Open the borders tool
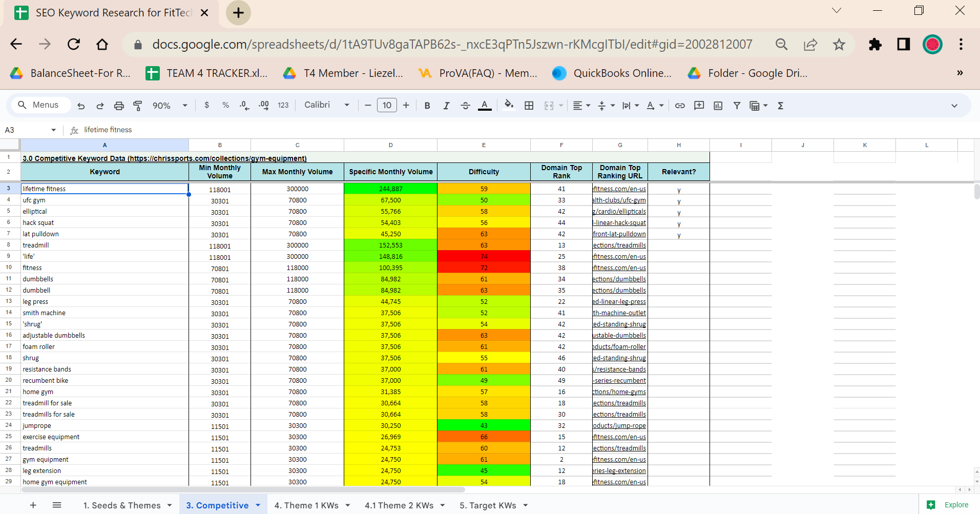Image resolution: width=980 pixels, height=514 pixels. click(529, 106)
